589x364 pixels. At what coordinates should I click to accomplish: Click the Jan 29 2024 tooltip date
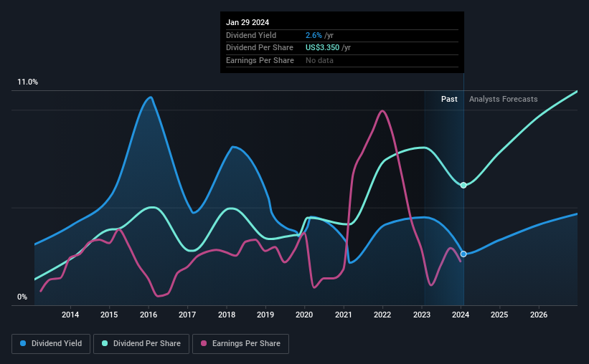tap(248, 22)
